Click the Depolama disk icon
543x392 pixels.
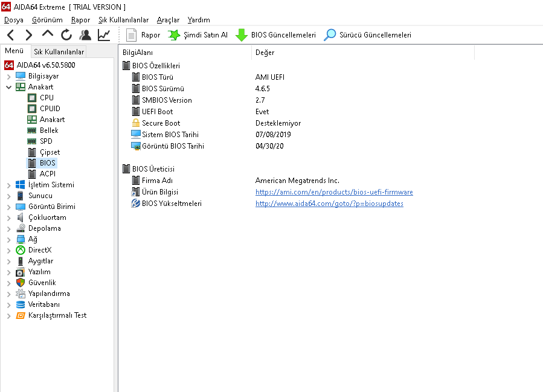tap(21, 228)
